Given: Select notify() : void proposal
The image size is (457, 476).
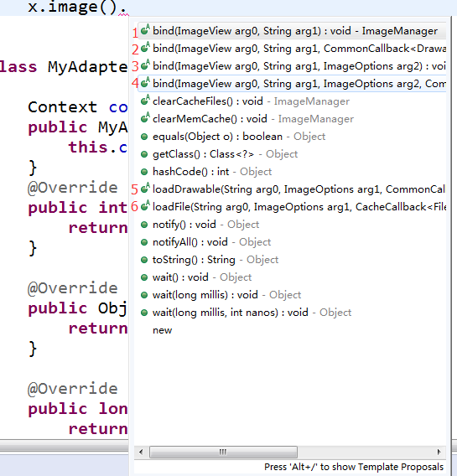Looking at the screenshot, I should pos(293,225).
